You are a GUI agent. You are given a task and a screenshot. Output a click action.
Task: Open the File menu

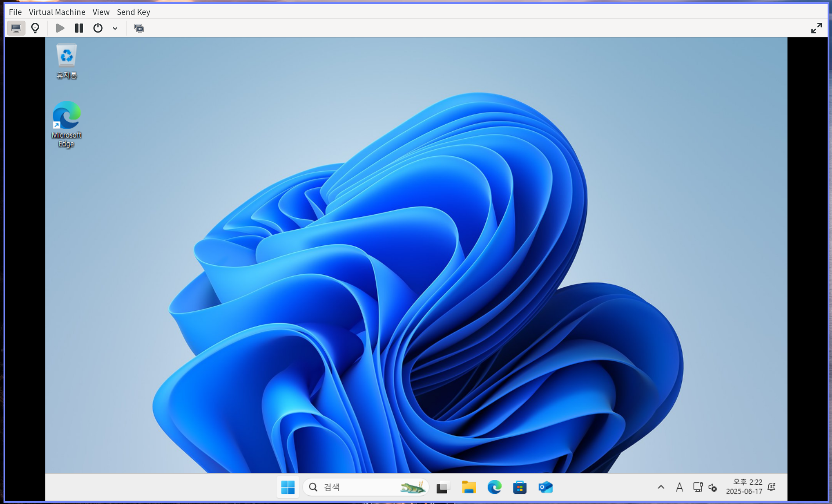point(15,12)
